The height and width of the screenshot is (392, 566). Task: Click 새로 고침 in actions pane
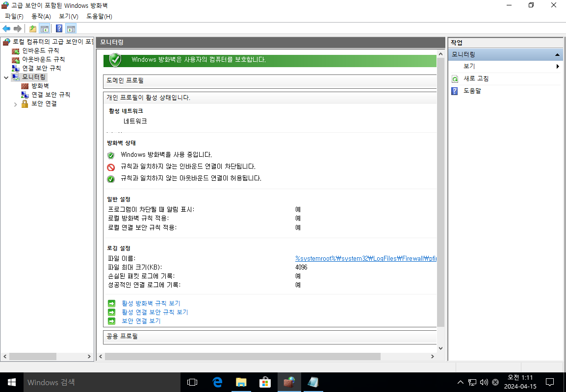pyautogui.click(x=476, y=78)
